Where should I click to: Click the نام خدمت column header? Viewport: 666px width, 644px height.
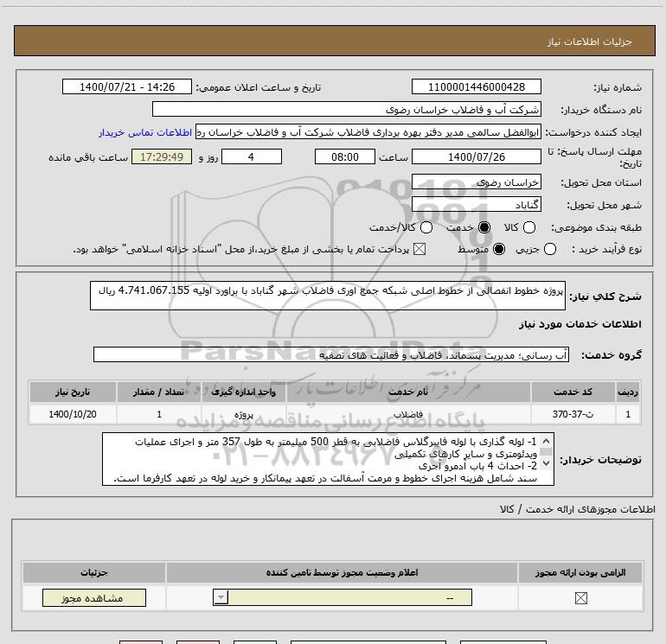point(408,392)
